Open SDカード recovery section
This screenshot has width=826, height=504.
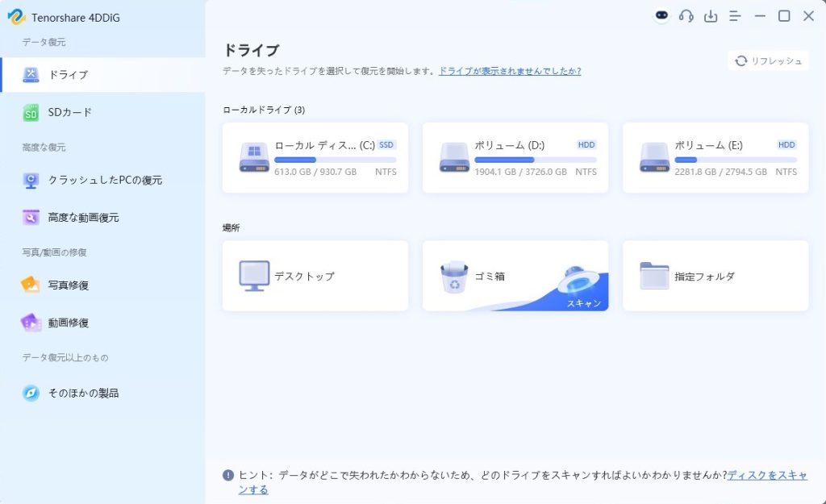click(x=69, y=113)
